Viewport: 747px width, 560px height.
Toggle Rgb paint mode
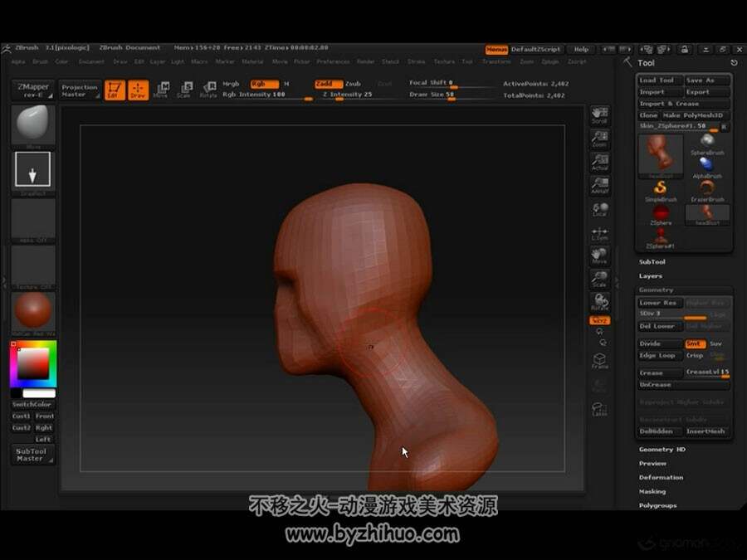[x=265, y=84]
